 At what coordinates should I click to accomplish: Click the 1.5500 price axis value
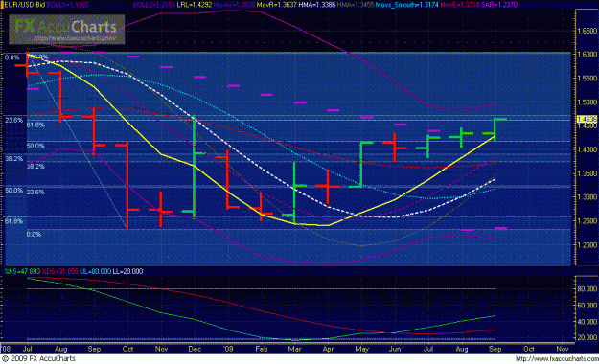coord(587,78)
